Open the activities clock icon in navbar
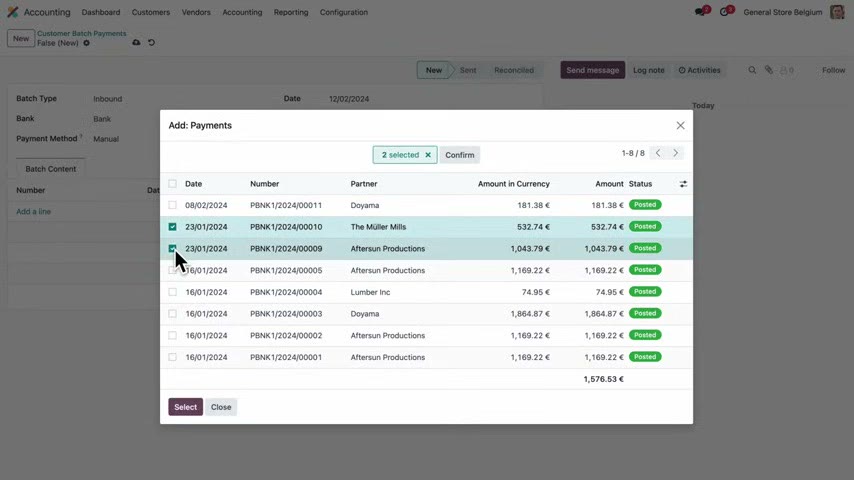Image resolution: width=854 pixels, height=480 pixels. (x=724, y=12)
